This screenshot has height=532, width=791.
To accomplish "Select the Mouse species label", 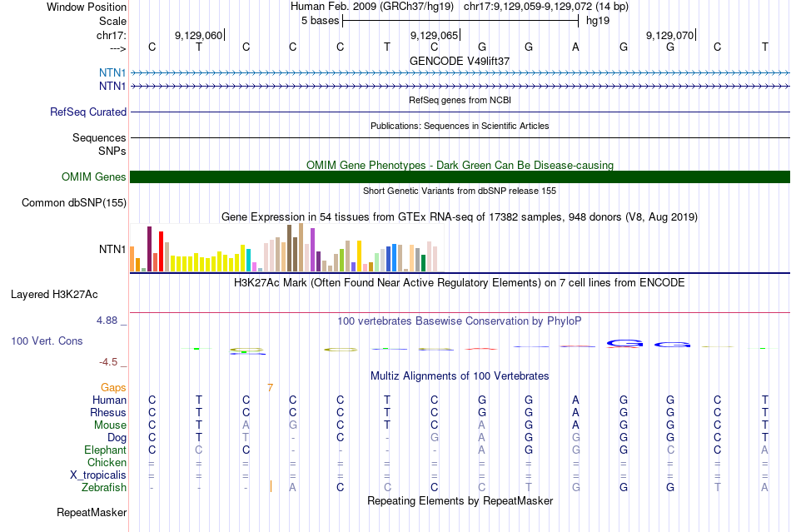I will pyautogui.click(x=110, y=425).
